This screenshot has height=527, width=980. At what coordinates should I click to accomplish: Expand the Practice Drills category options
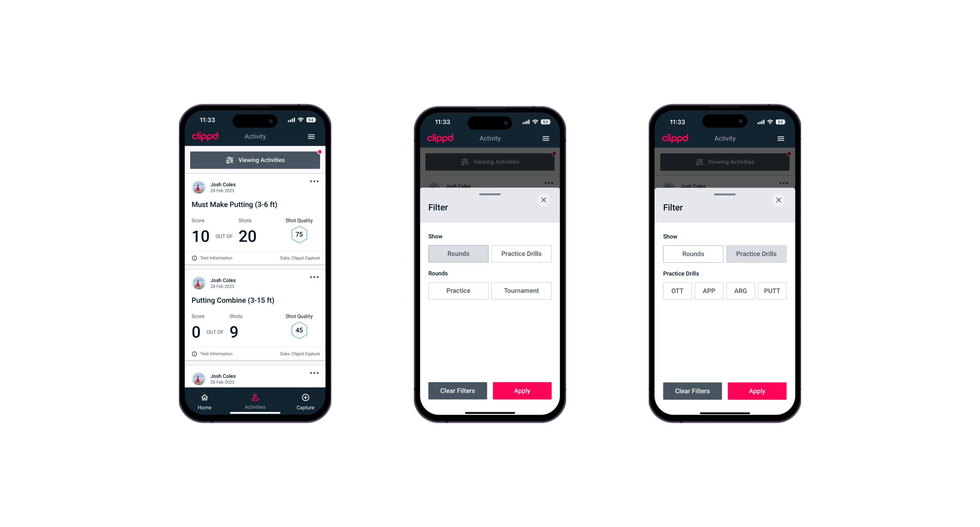click(x=521, y=253)
